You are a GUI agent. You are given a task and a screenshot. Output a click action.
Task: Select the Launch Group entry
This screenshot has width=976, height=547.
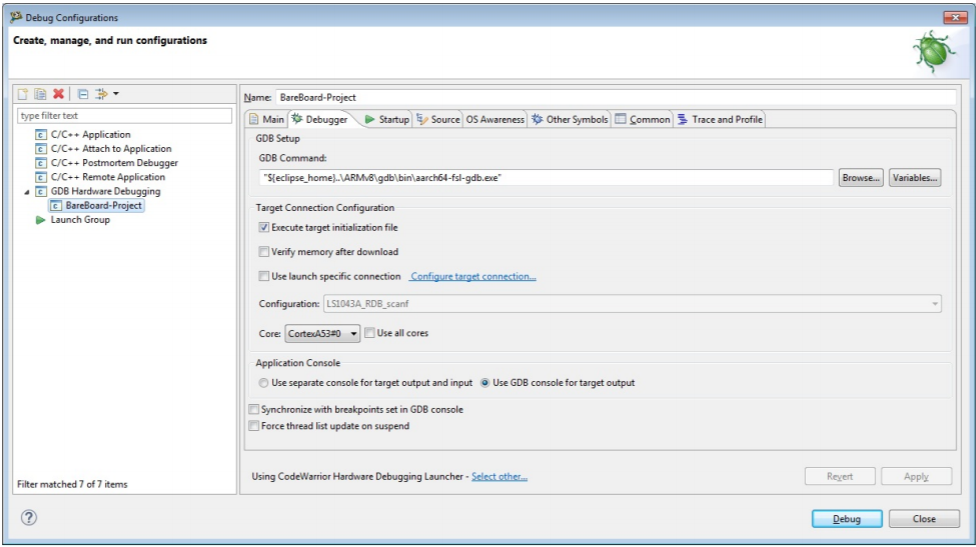coord(80,220)
